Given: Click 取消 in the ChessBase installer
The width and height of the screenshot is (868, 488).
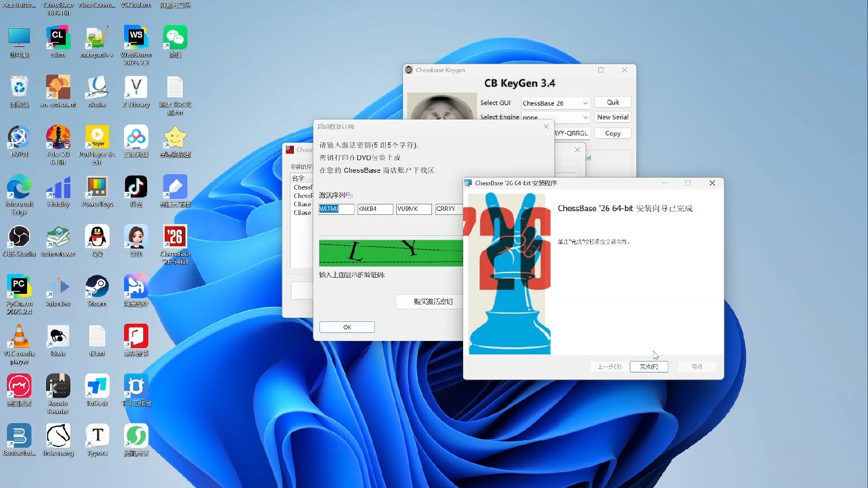Looking at the screenshot, I should (x=697, y=367).
